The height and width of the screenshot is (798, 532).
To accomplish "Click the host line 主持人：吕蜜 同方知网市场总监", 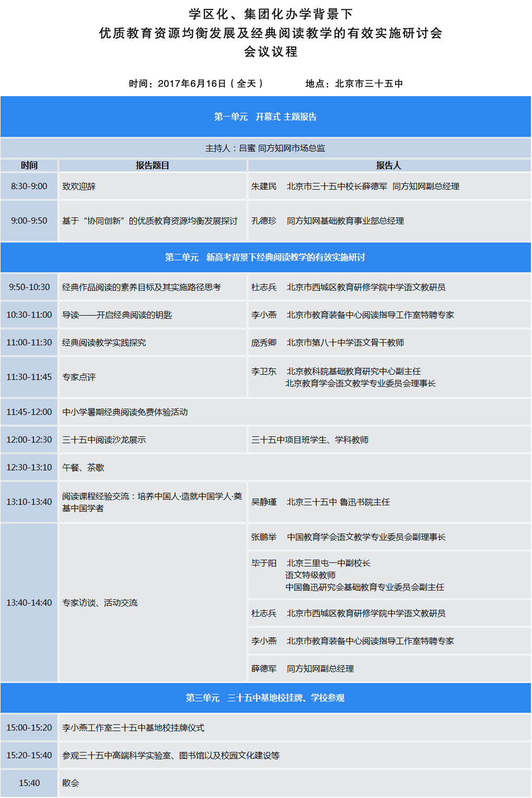I will [x=265, y=148].
